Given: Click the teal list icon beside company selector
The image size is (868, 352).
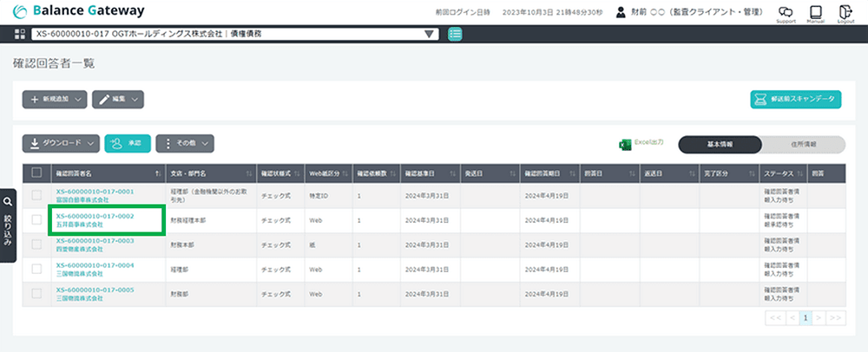Looking at the screenshot, I should click(x=455, y=34).
